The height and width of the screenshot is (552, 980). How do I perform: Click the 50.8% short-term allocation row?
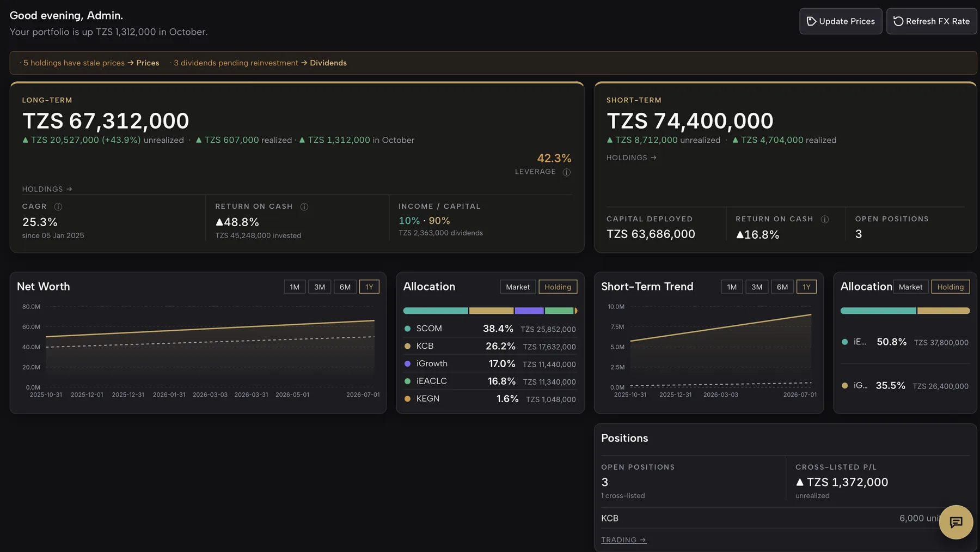[905, 342]
